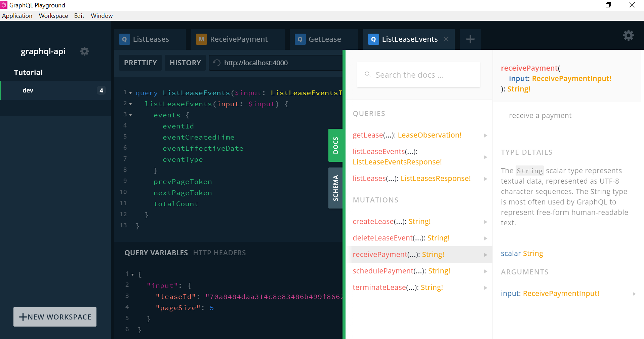The width and height of the screenshot is (644, 339).
Task: Create a NEW WORKSPACE
Action: click(55, 317)
